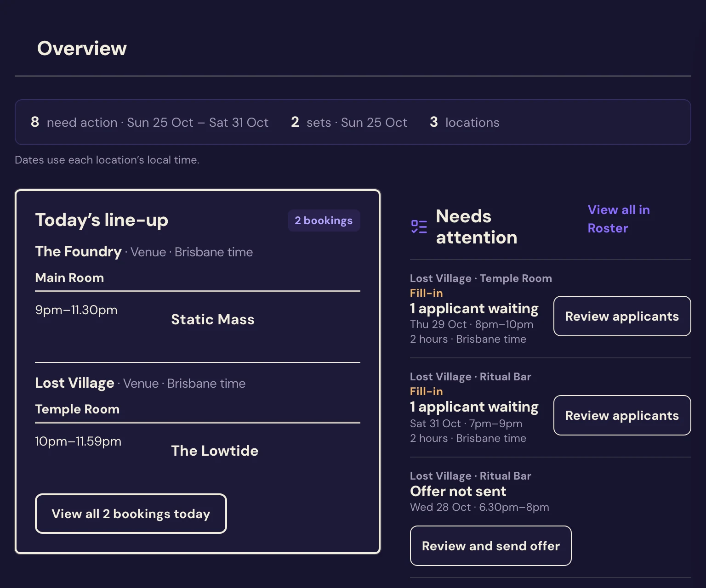
Task: Select The Foundry venue heading
Action: [78, 252]
